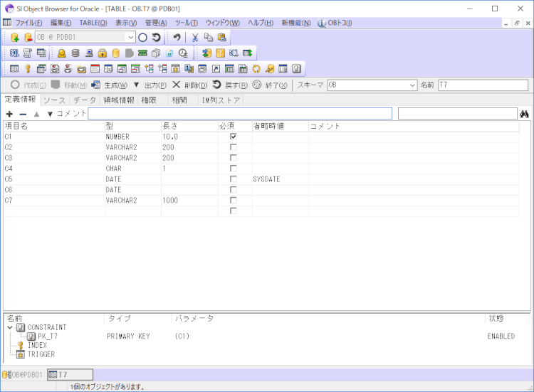Click the yellow key icon in toolbar

click(28, 69)
